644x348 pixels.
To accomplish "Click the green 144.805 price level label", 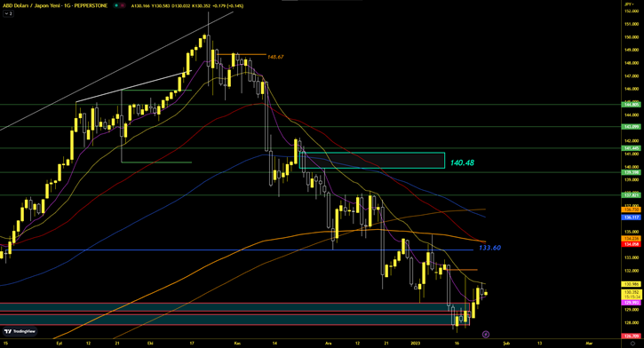I will [632, 105].
